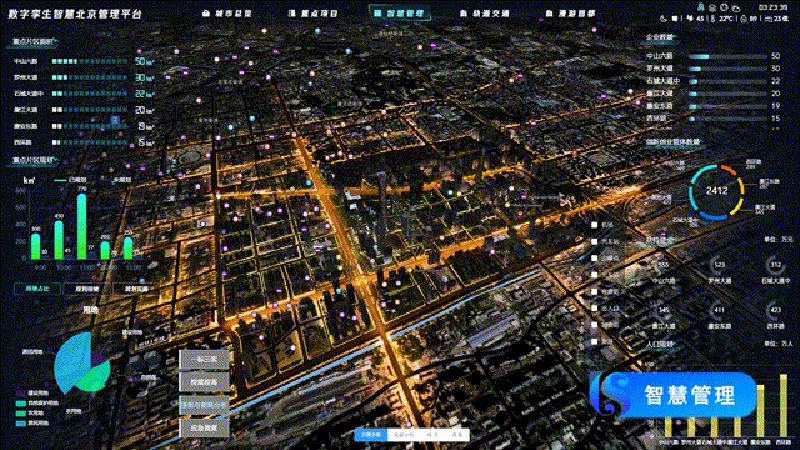Image resolution: width=800 pixels, height=450 pixels.
Task: Select the 用地占比 tab below the bar chart
Action: tap(36, 288)
